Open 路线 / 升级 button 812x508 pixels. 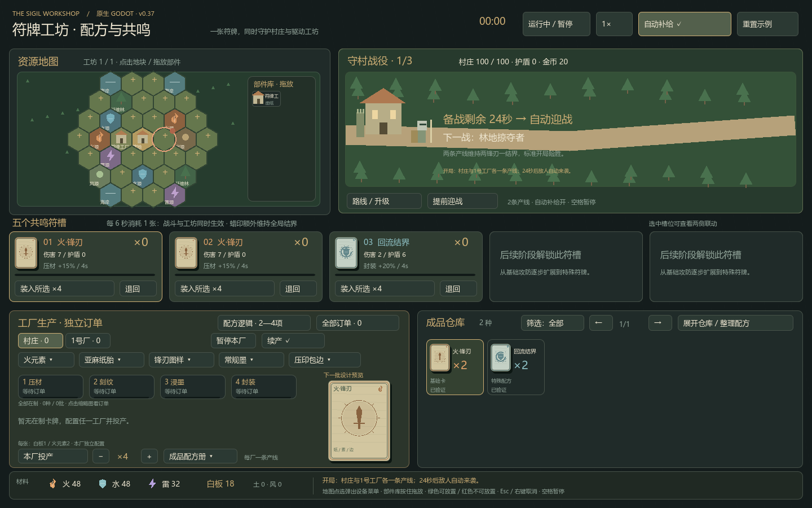pos(384,201)
